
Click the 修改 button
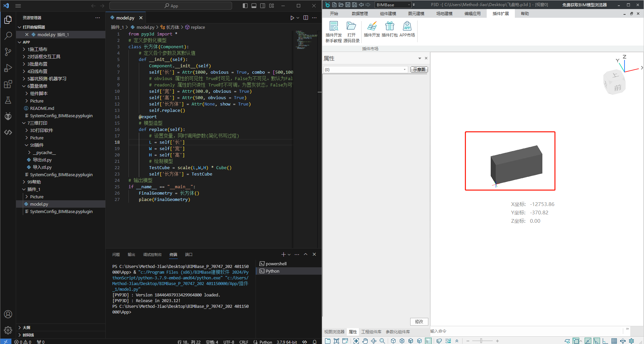419,322
